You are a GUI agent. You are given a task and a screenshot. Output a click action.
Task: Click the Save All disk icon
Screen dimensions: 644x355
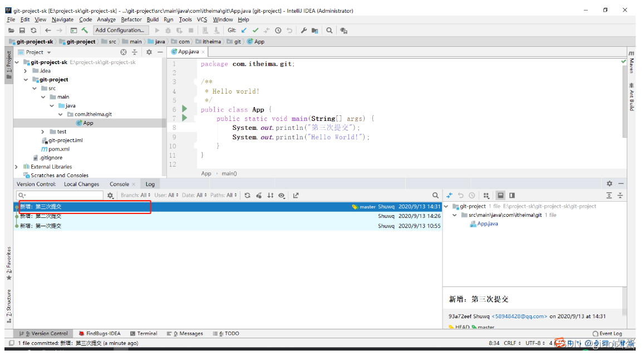(x=22, y=31)
